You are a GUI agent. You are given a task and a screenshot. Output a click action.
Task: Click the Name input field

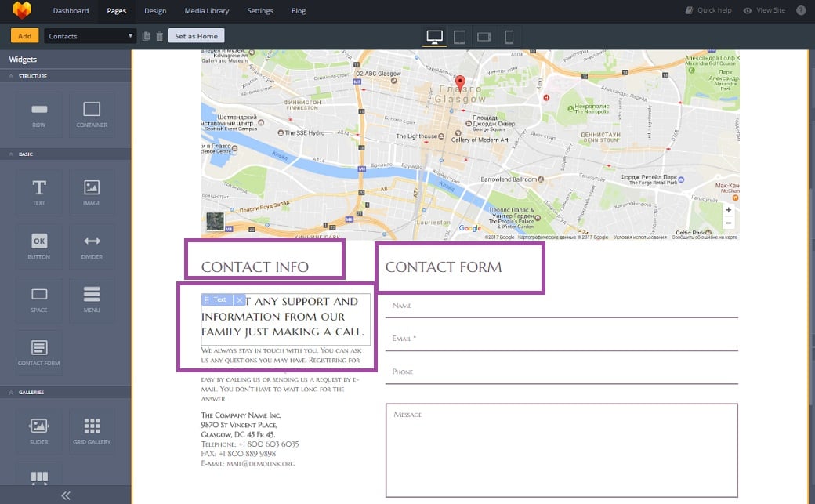point(561,306)
